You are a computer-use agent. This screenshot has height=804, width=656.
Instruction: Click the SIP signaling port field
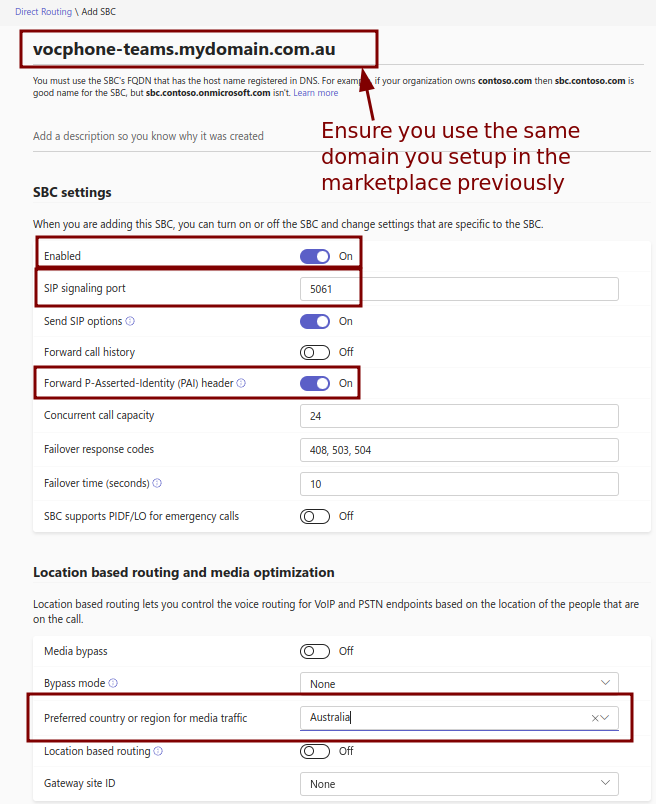(x=459, y=289)
